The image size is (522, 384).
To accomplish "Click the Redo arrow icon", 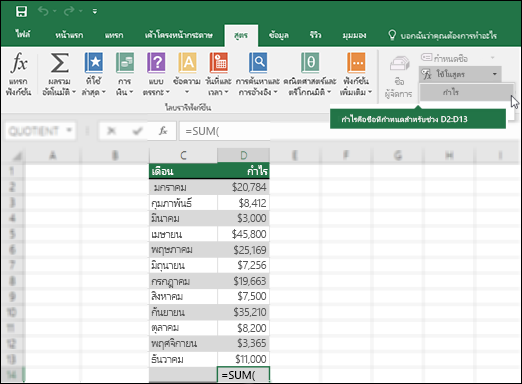I will [69, 11].
